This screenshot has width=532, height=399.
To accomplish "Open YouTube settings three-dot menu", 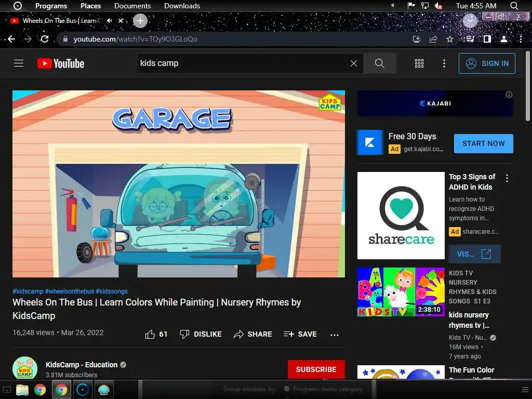I will tap(444, 63).
